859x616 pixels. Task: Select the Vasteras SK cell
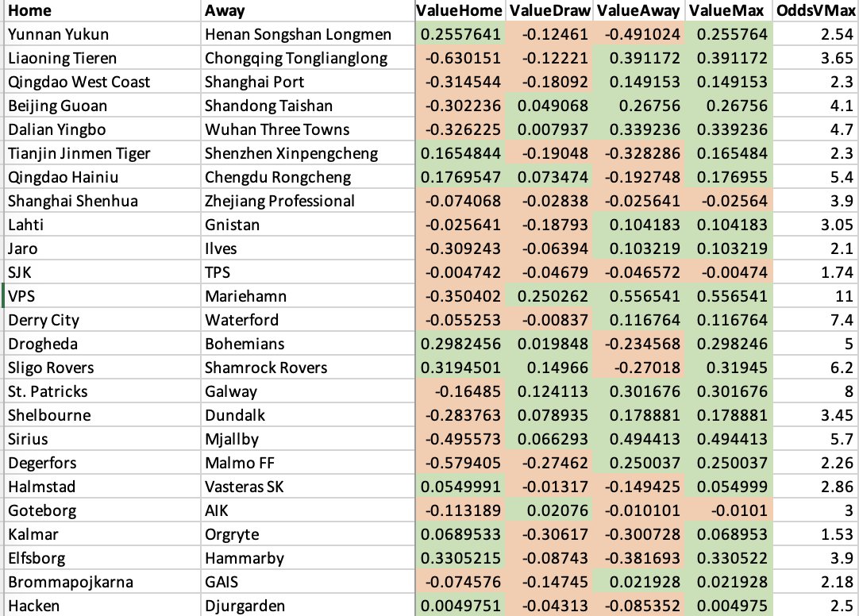308,487
